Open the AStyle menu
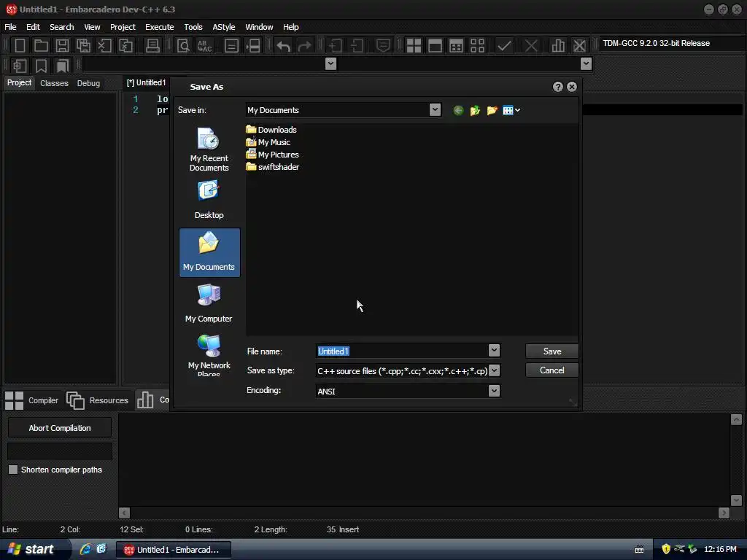The height and width of the screenshot is (560, 747). (224, 27)
